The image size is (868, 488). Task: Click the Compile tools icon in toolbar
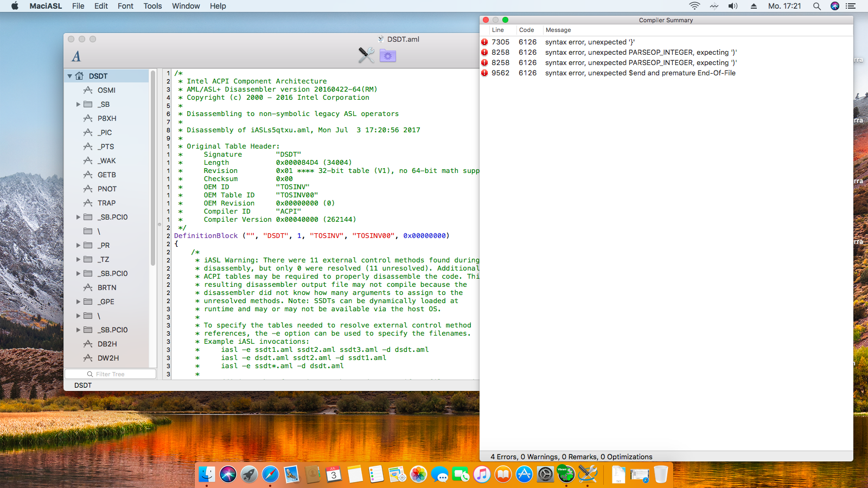click(x=366, y=55)
